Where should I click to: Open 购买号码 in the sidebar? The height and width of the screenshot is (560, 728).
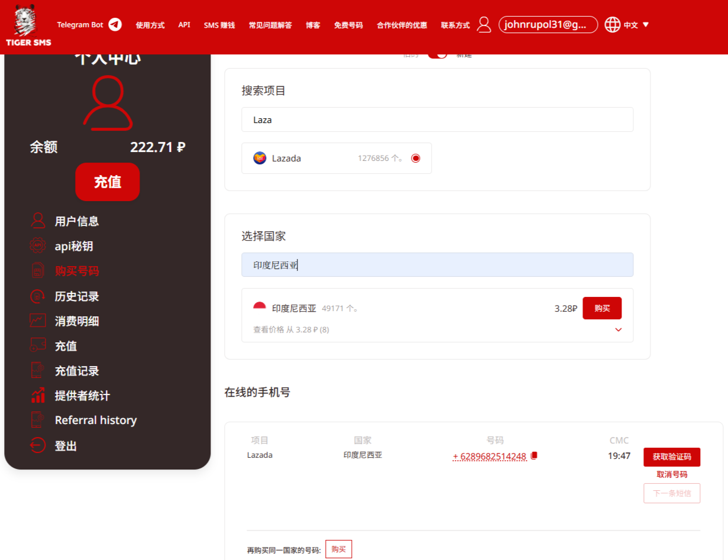77,271
